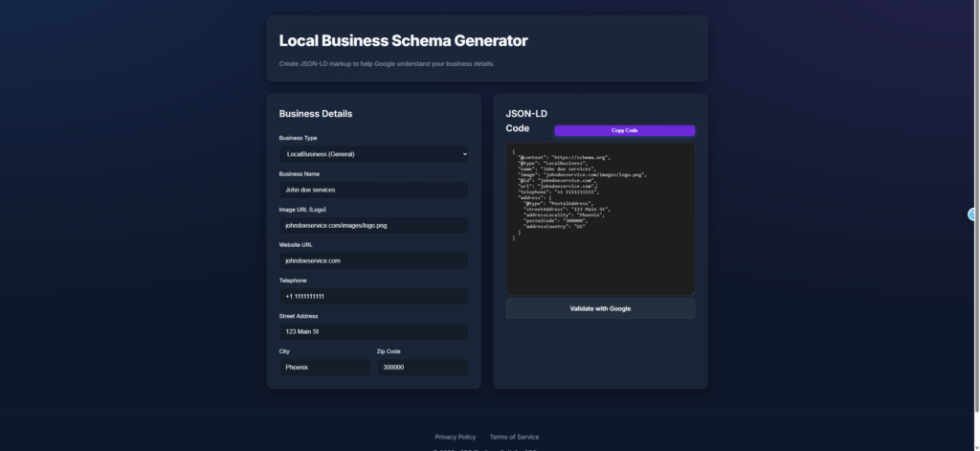Click the "Business Name" field label
Viewport: 980px width, 451px height.
300,174
